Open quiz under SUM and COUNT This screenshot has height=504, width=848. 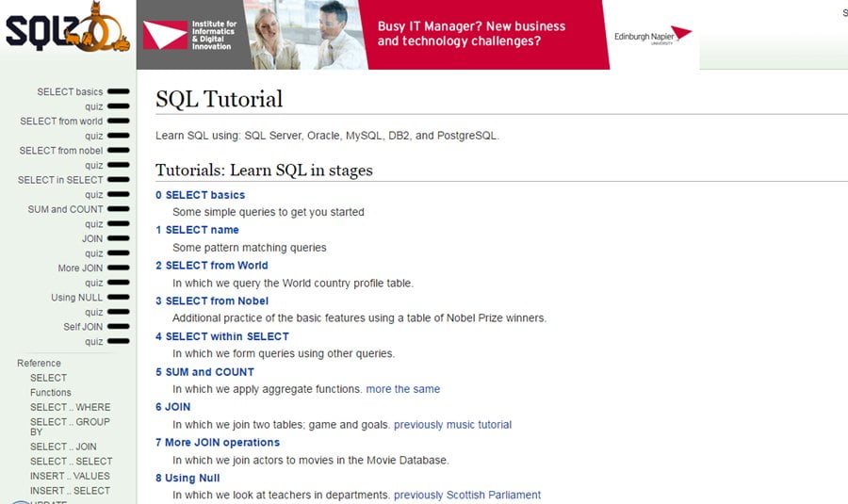(x=93, y=224)
